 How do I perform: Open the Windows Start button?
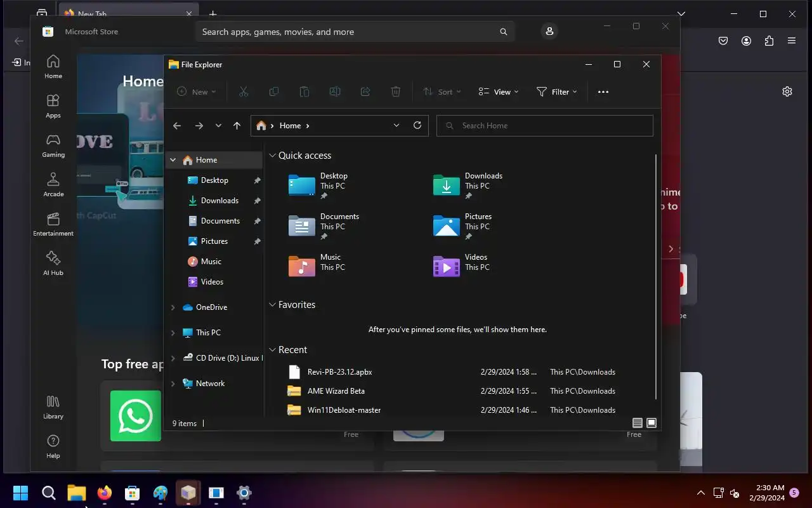21,493
